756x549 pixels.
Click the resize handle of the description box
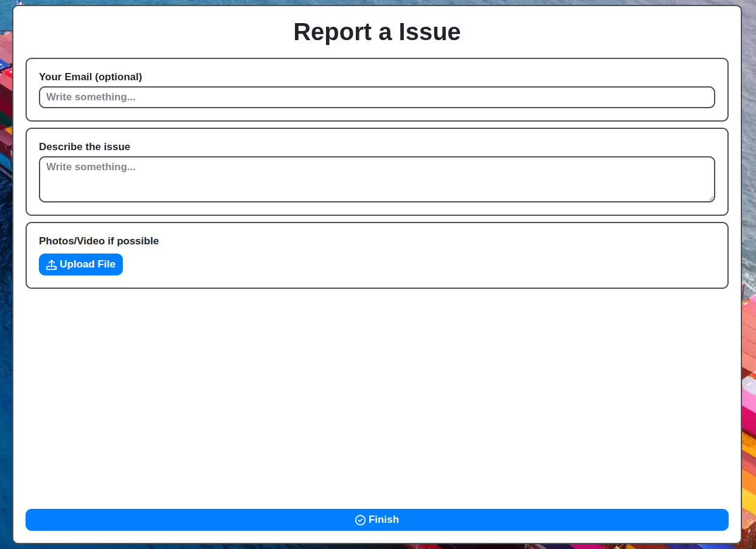pyautogui.click(x=712, y=198)
